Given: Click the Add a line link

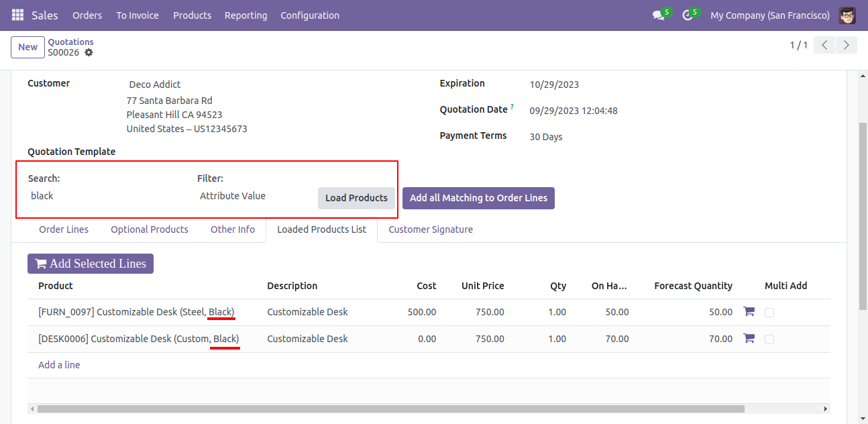Looking at the screenshot, I should [59, 365].
